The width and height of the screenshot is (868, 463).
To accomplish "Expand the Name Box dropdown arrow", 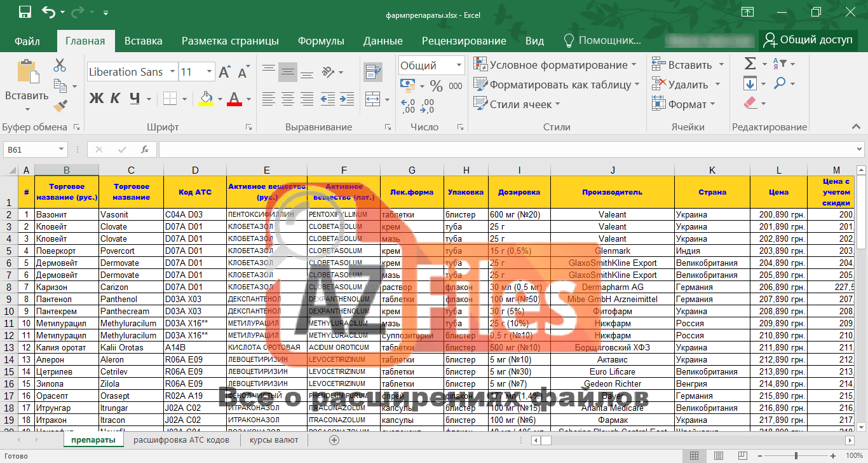I will pyautogui.click(x=62, y=149).
